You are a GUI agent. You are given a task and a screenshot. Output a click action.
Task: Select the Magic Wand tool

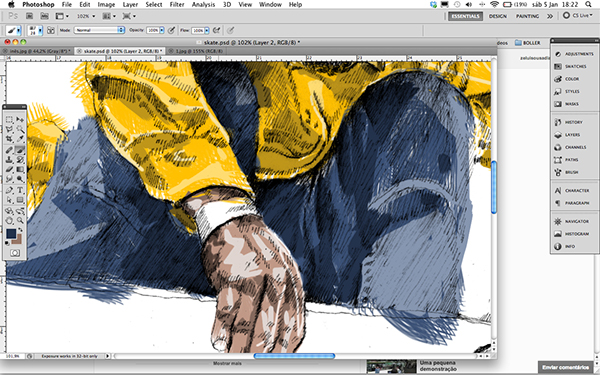pos(20,130)
